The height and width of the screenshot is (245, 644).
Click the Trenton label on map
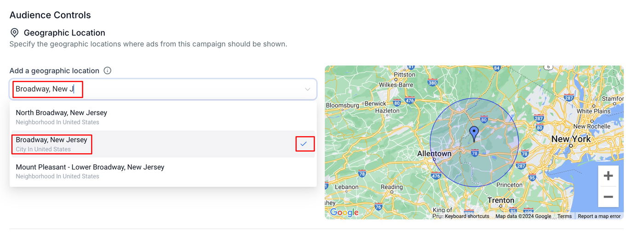pos(500,200)
